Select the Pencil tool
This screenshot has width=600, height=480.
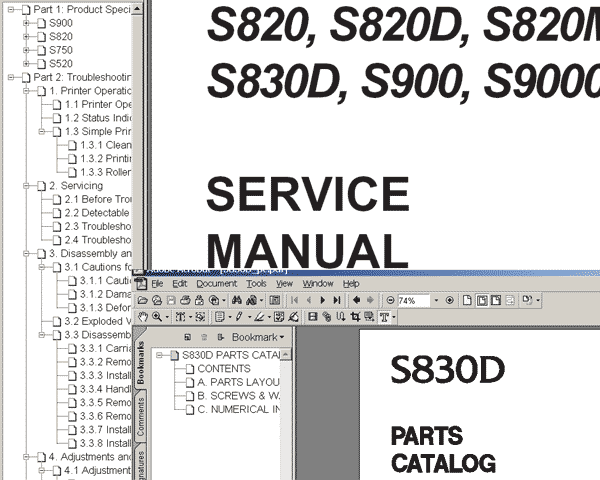pyautogui.click(x=239, y=317)
